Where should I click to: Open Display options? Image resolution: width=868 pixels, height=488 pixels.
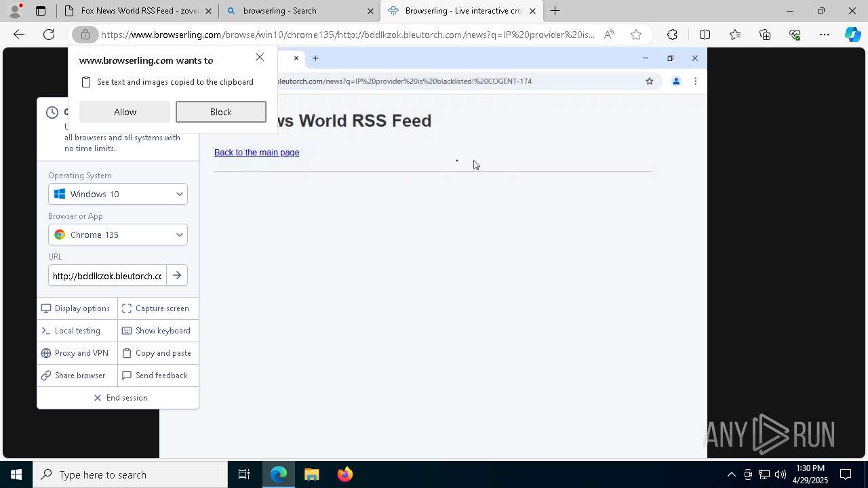point(77,308)
